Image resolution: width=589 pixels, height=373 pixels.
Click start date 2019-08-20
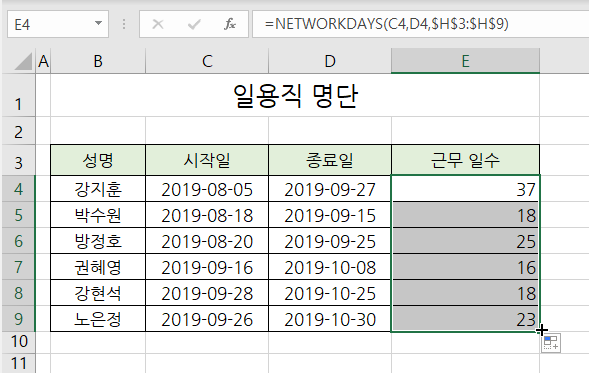[x=207, y=240]
